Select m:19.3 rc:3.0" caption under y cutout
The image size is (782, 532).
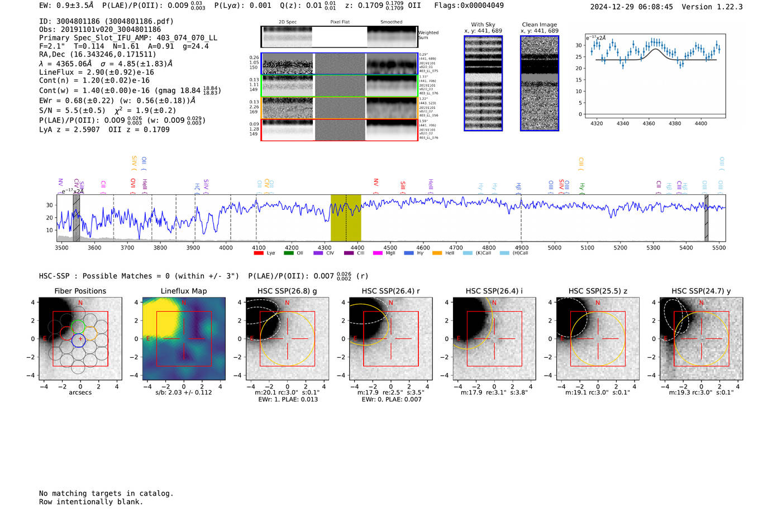click(x=702, y=392)
